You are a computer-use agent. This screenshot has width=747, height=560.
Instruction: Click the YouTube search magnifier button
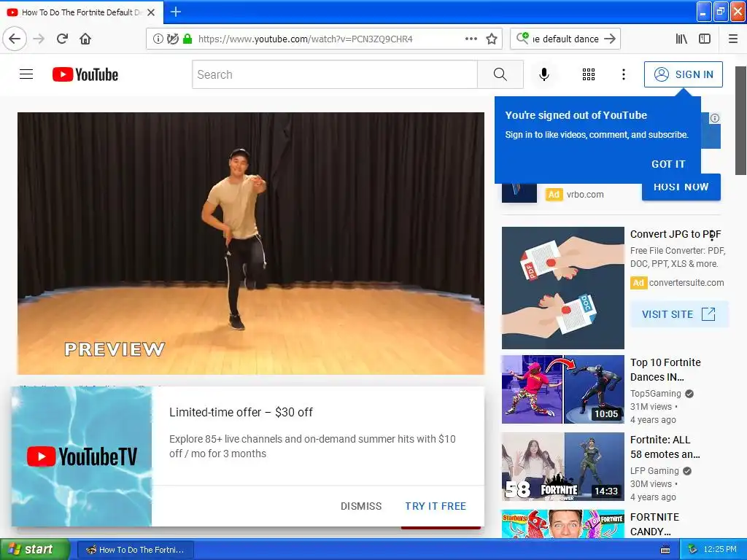click(x=500, y=74)
